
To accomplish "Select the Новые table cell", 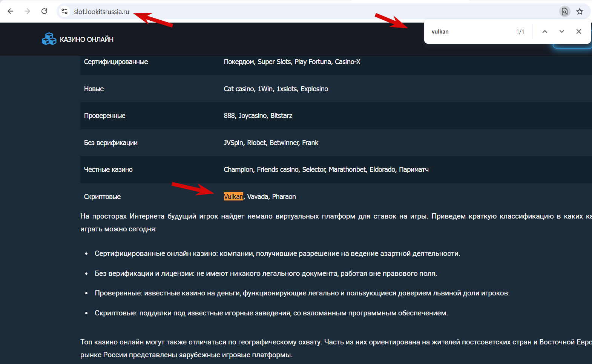I will coord(94,89).
